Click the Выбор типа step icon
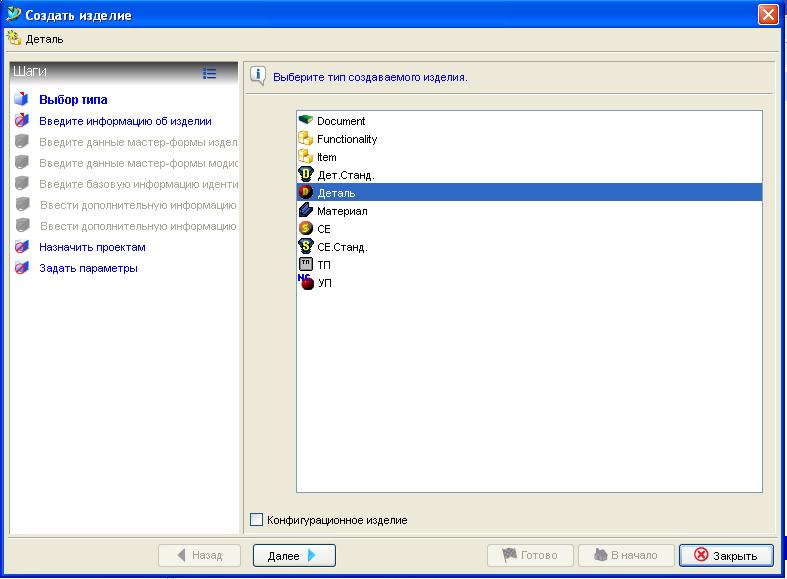 click(x=22, y=99)
